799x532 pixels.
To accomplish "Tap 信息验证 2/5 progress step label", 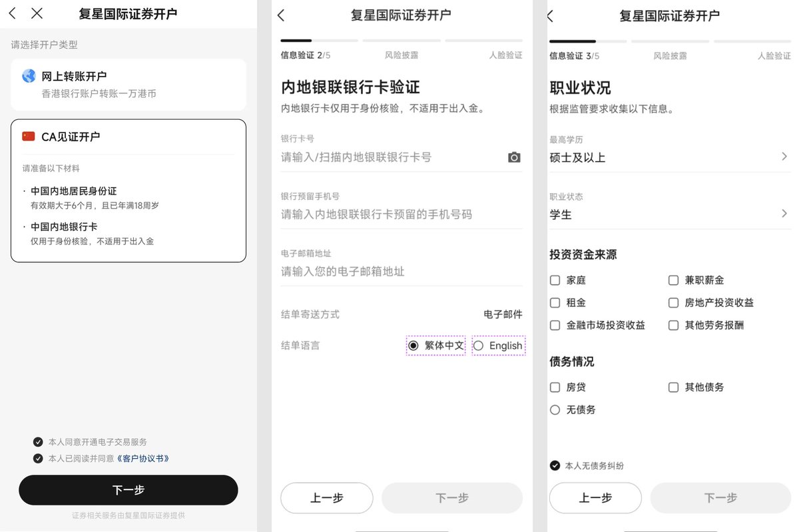I will coord(305,55).
